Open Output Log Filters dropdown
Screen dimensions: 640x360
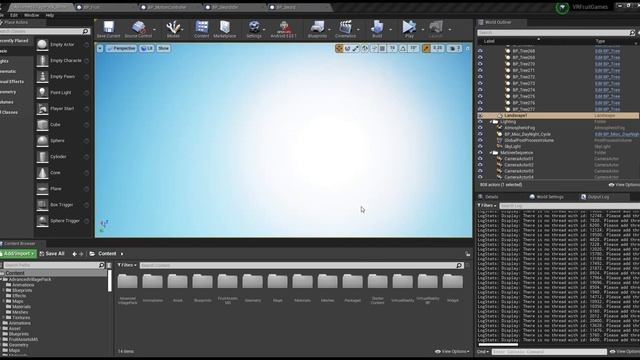487,206
